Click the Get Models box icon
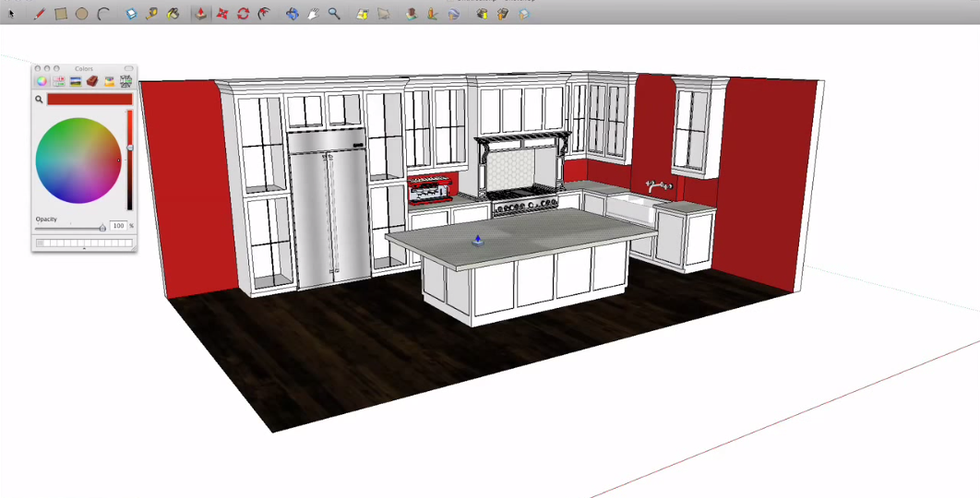The width and height of the screenshot is (980, 498). click(482, 13)
